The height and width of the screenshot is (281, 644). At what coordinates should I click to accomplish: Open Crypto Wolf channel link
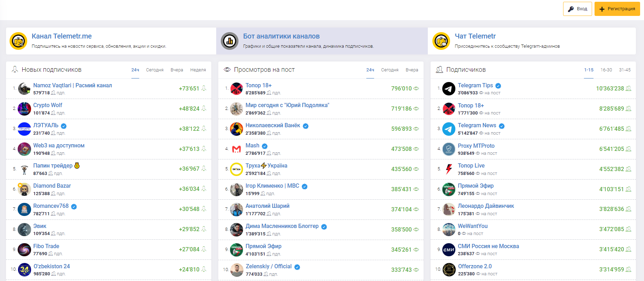[x=48, y=105]
